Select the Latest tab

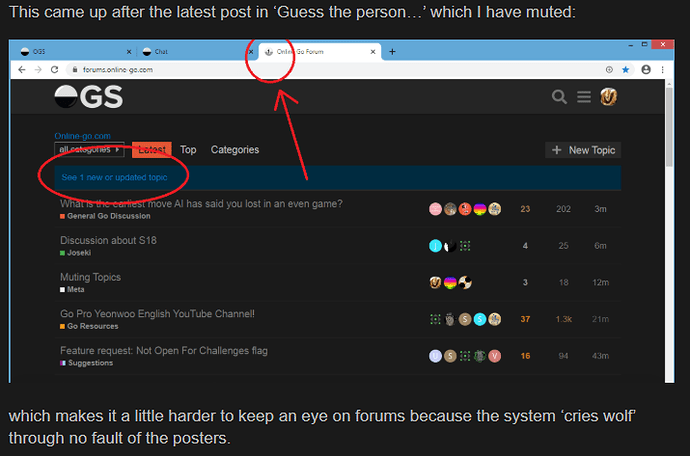[x=152, y=150]
